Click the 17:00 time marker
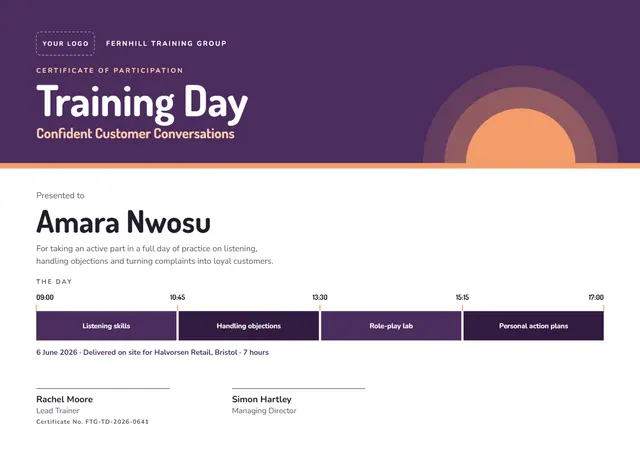The height and width of the screenshot is (453, 640). 596,297
